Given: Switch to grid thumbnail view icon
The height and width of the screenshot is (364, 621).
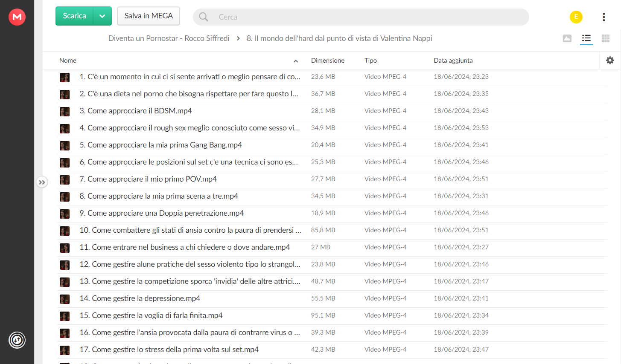Looking at the screenshot, I should click(605, 38).
